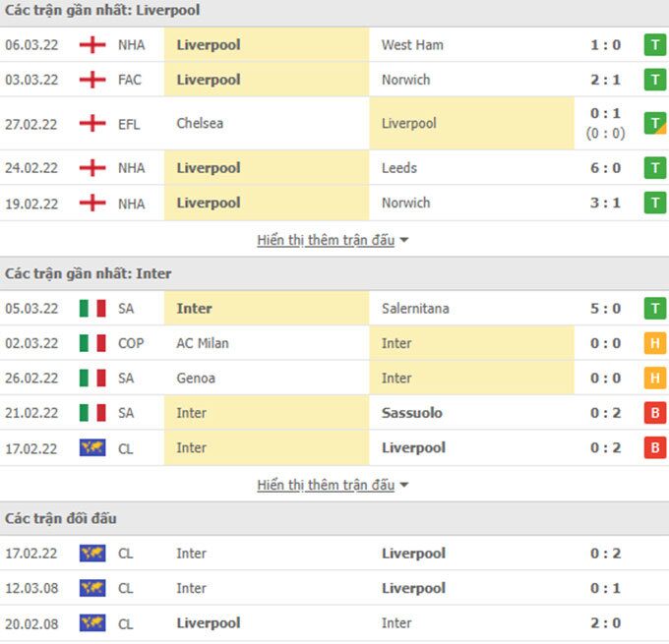The height and width of the screenshot is (644, 669).
Task: Open the Inter vs Salernitana 5:0 result
Action: click(605, 309)
